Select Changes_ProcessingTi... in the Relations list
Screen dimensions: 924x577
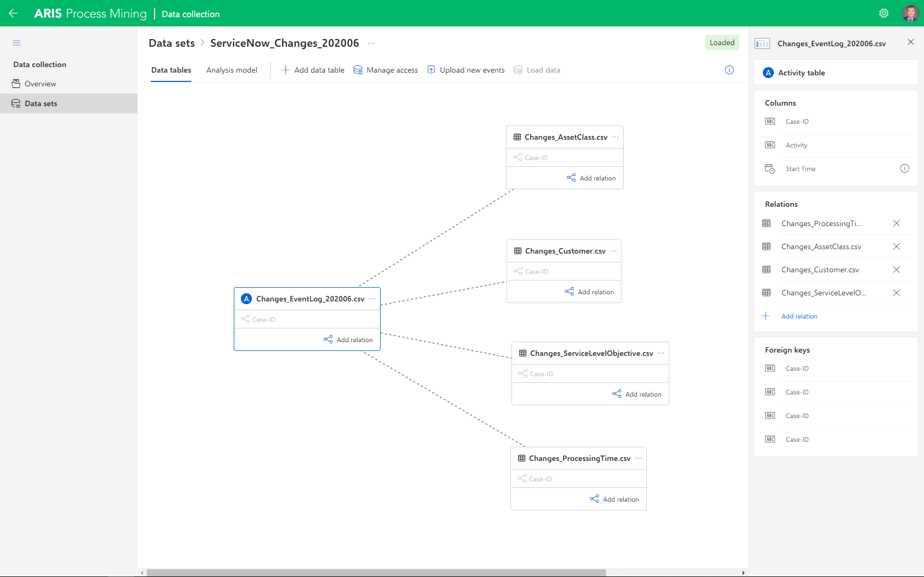[x=822, y=223]
